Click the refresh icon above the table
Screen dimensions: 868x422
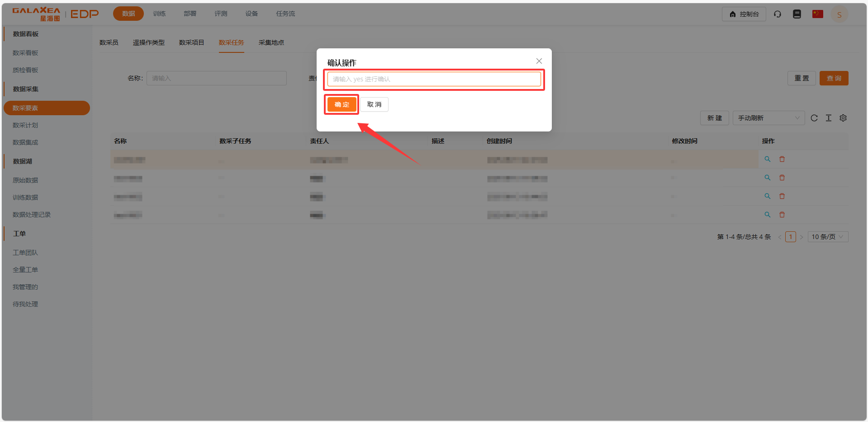pyautogui.click(x=814, y=118)
